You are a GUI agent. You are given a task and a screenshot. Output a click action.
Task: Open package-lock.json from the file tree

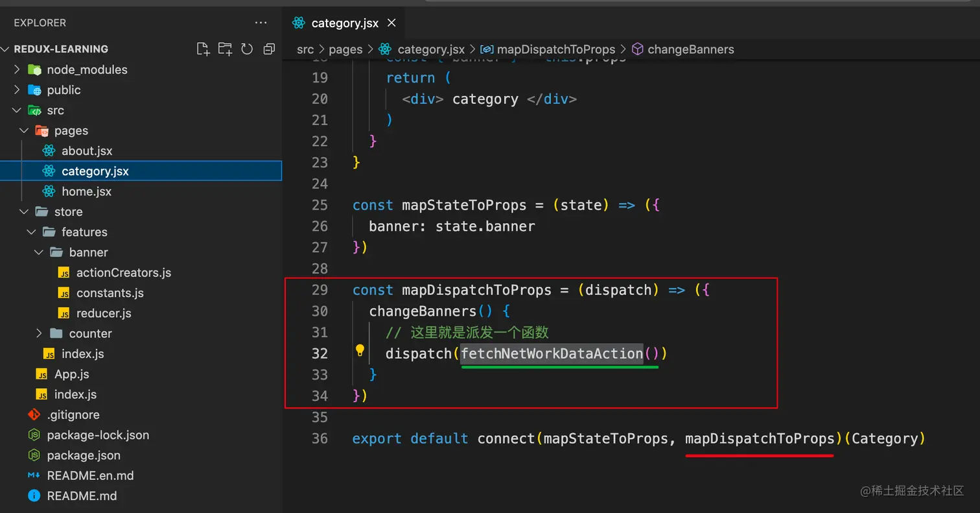98,435
